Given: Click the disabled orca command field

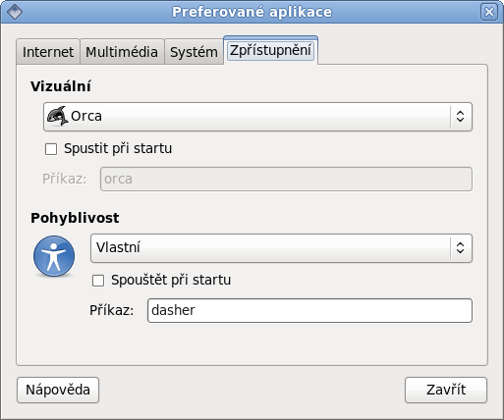Looking at the screenshot, I should (x=286, y=179).
